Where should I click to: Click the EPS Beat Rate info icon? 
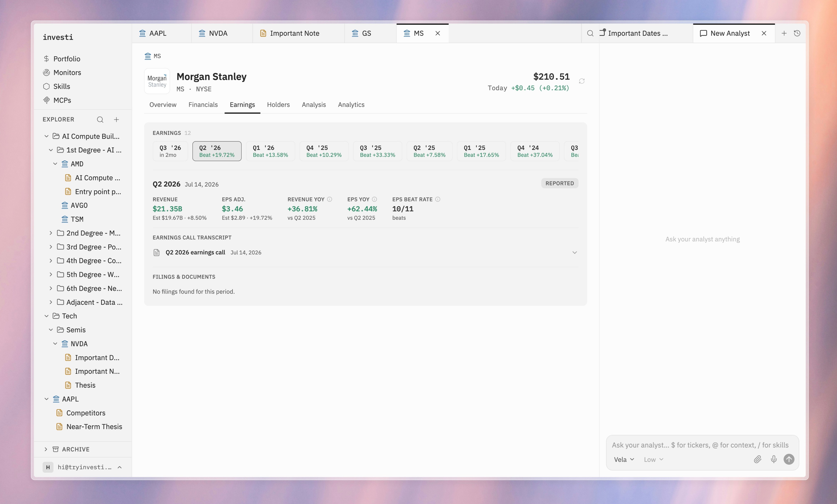click(438, 199)
